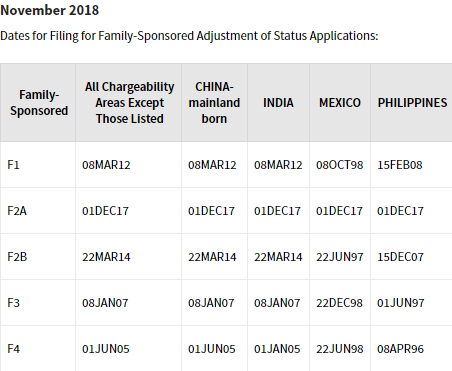Click the F1 row label
452x371 pixels.
[13, 165]
